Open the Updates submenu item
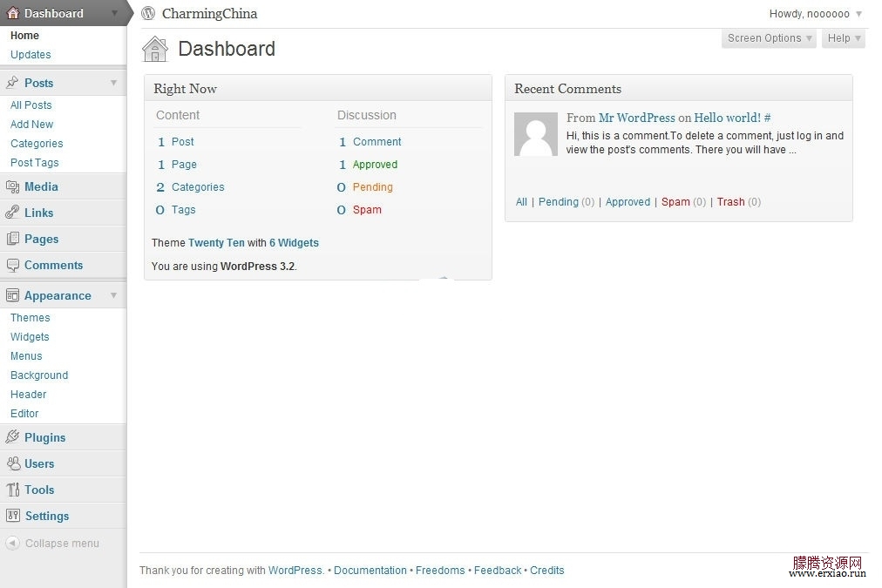882x588 pixels. 31,55
